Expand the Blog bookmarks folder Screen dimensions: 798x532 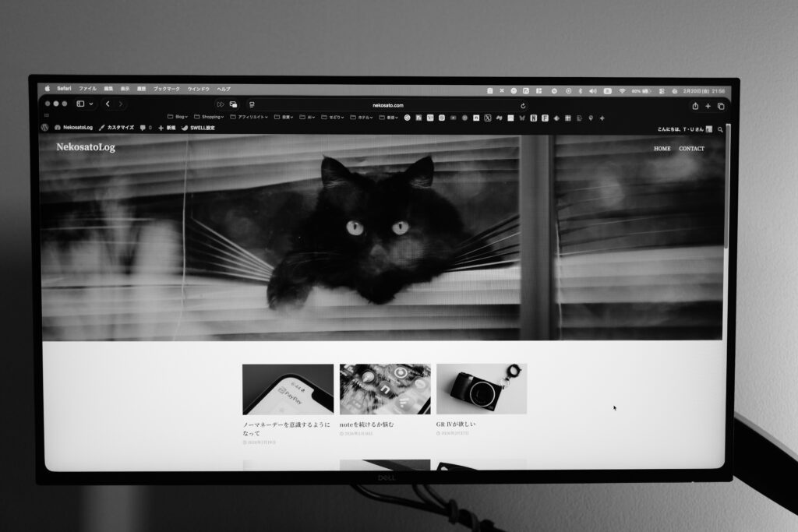coord(179,117)
